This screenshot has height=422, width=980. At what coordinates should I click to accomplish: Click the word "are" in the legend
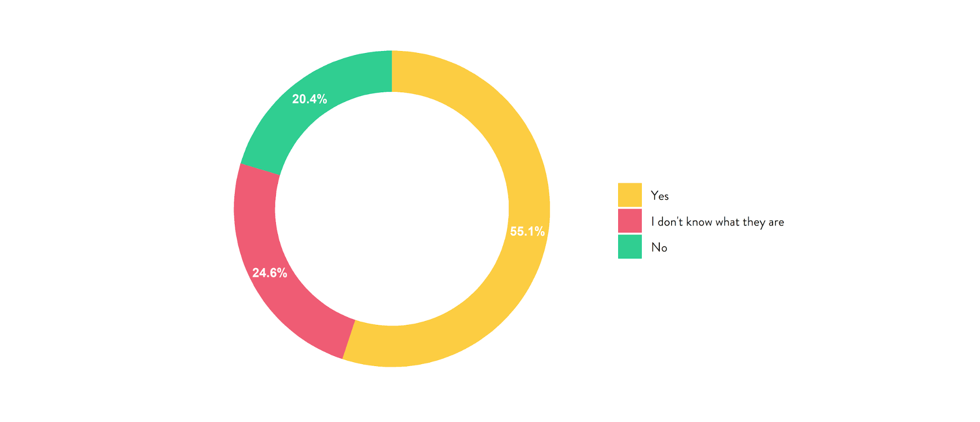tap(776, 222)
